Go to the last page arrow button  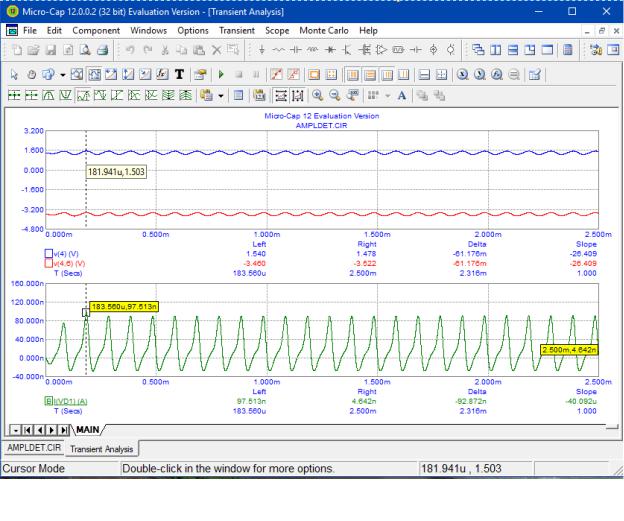64,430
